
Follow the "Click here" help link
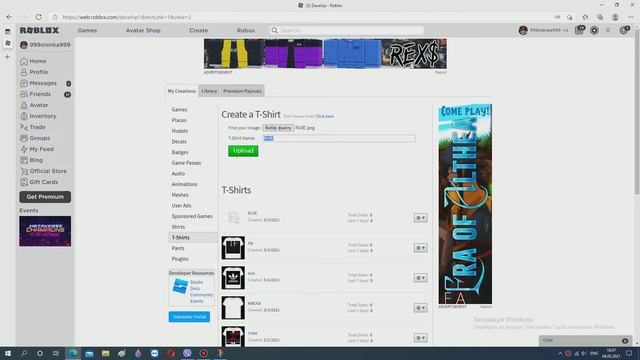(x=324, y=116)
